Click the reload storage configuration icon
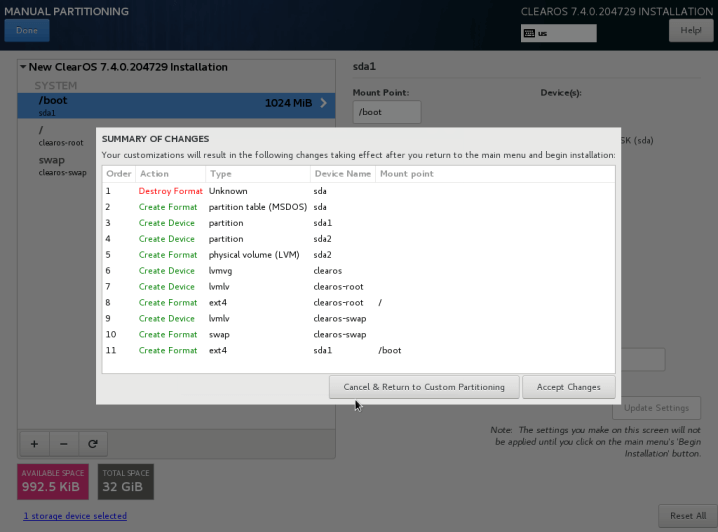Screen dimensions: 718x532 (x=93, y=444)
